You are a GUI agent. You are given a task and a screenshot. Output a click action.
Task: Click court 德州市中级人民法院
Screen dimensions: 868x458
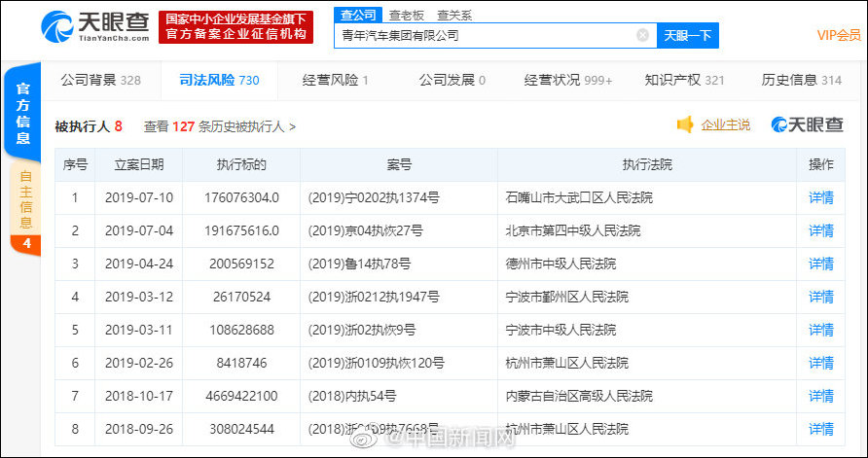[x=561, y=264]
